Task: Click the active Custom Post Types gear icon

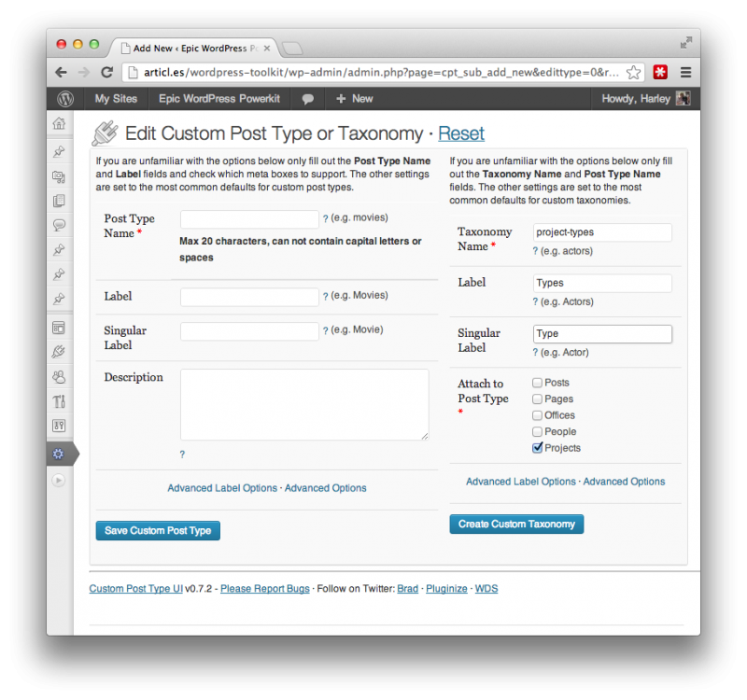Action: click(58, 454)
